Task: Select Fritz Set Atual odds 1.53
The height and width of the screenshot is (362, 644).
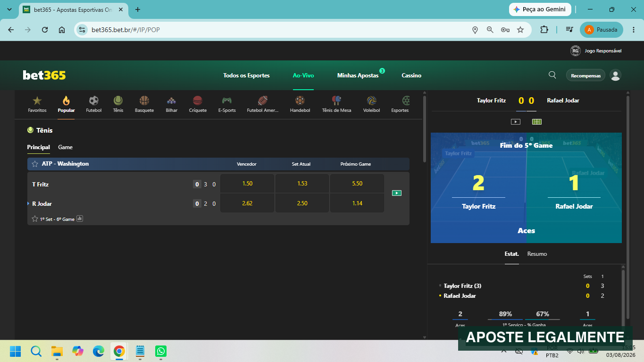Action: click(302, 184)
